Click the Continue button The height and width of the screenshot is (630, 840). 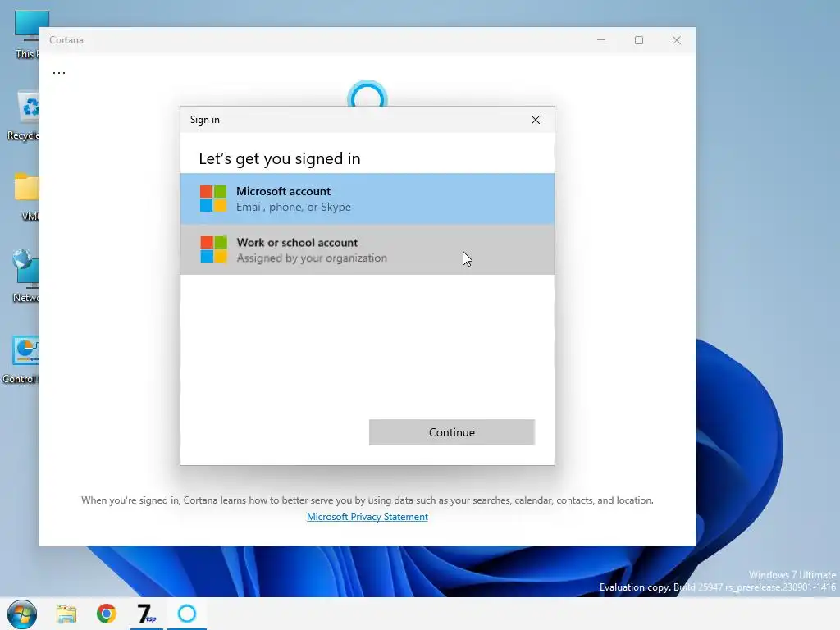coord(452,432)
